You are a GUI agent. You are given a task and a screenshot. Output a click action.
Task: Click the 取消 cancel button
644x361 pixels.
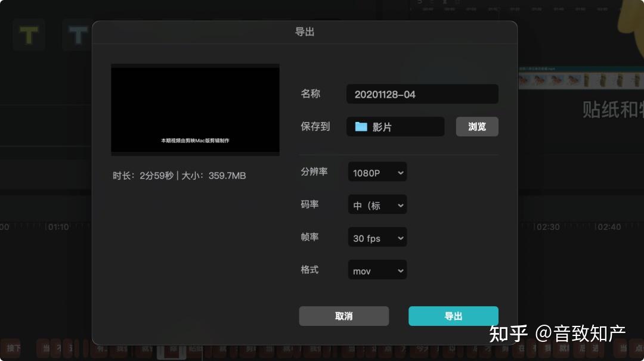[343, 316]
